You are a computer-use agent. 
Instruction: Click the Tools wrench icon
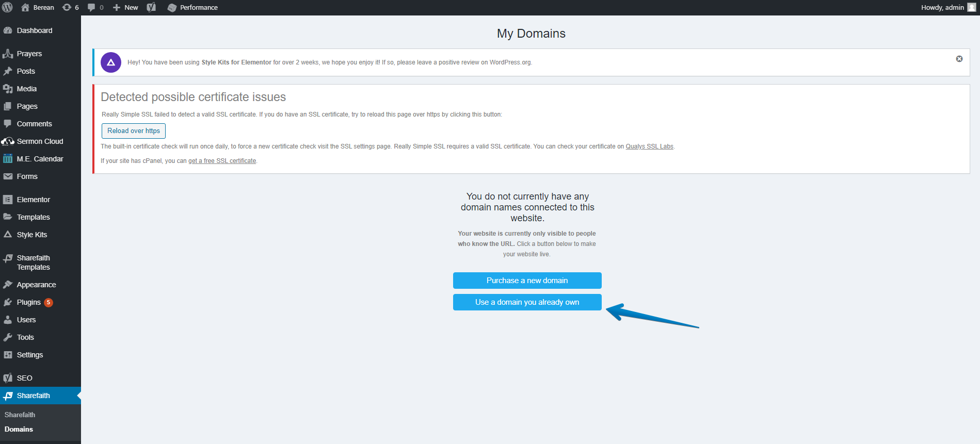point(8,337)
